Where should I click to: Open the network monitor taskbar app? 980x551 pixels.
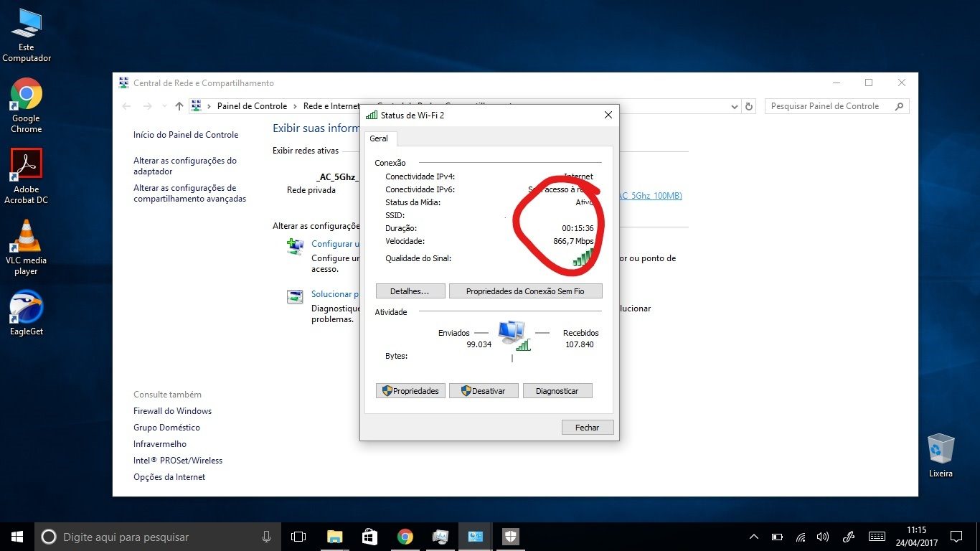point(440,537)
